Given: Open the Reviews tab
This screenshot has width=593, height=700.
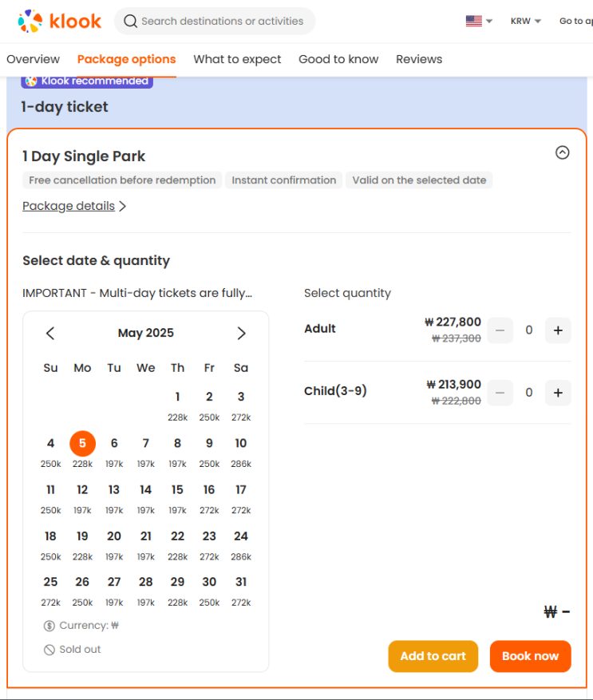Looking at the screenshot, I should (x=419, y=59).
